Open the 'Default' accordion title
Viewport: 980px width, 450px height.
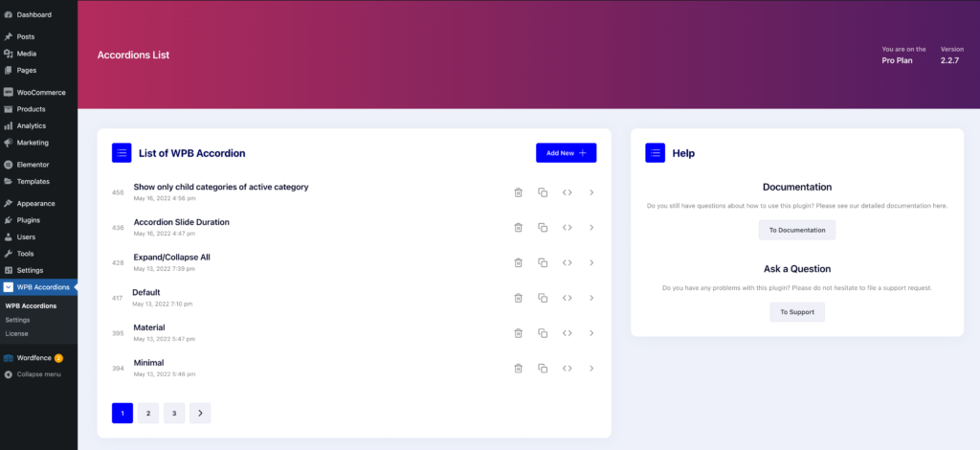pyautogui.click(x=146, y=293)
